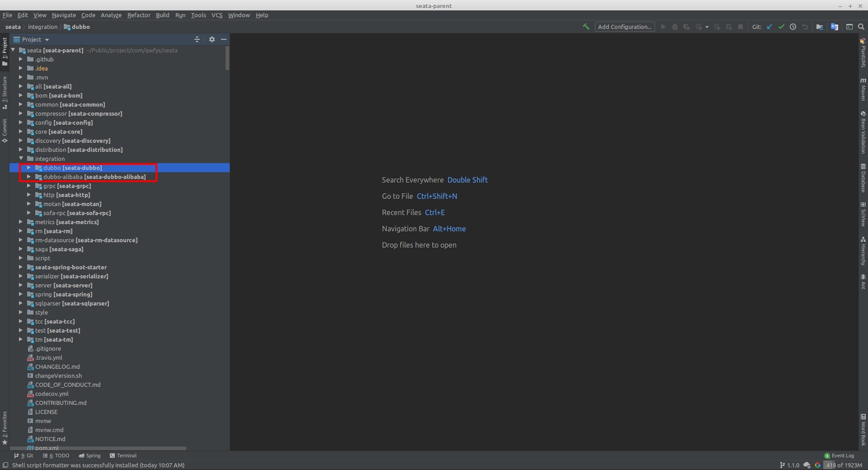Open the coverage run options dropdown arrow
The width and height of the screenshot is (868, 470).
707,27
